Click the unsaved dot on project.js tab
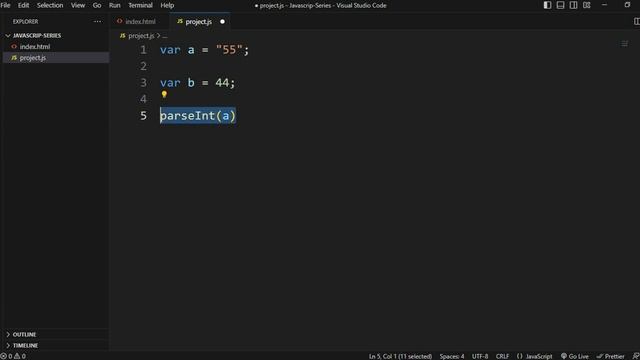 point(222,22)
